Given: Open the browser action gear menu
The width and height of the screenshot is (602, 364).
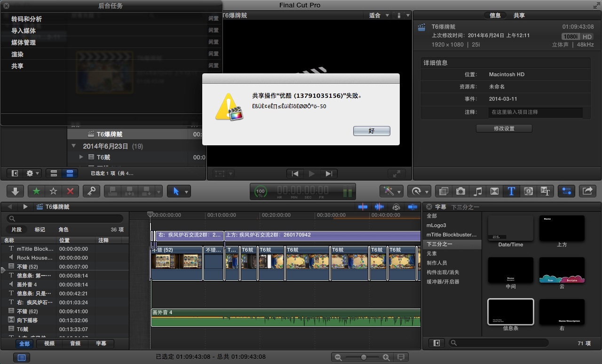Looking at the screenshot, I should click(33, 173).
